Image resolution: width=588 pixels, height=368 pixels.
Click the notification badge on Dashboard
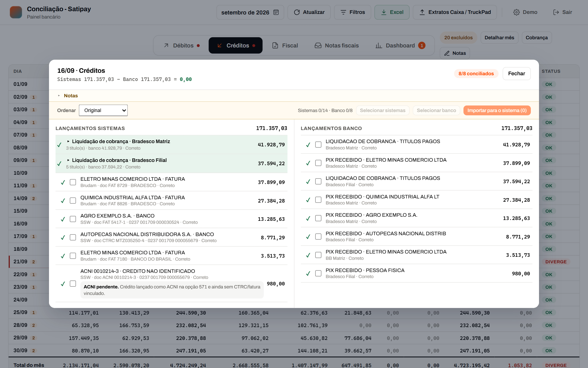click(x=422, y=46)
